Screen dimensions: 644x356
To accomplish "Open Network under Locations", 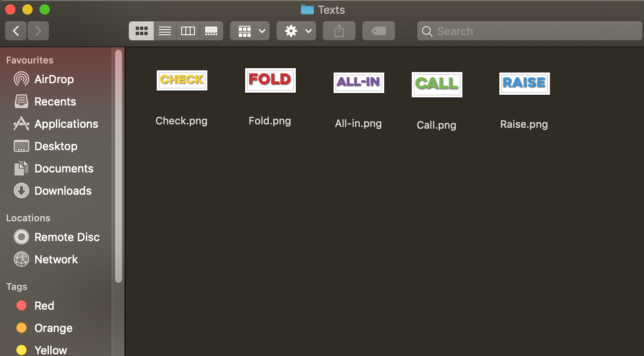I will click(56, 259).
